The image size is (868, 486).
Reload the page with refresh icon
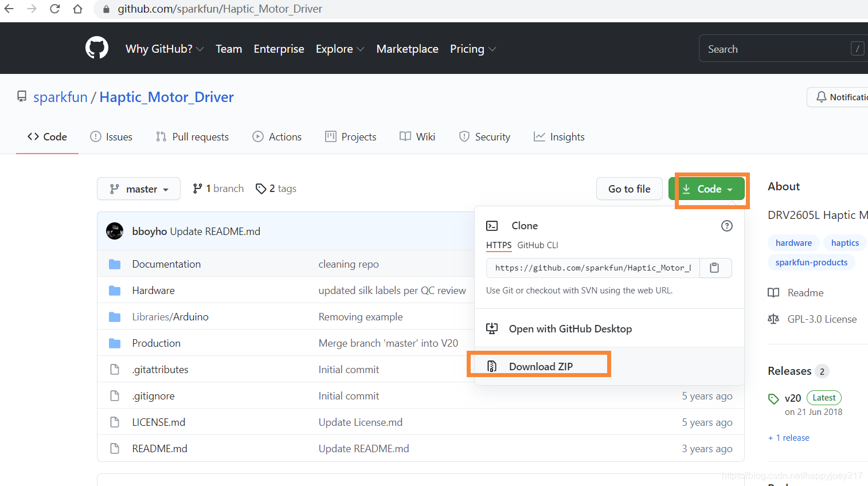click(55, 9)
